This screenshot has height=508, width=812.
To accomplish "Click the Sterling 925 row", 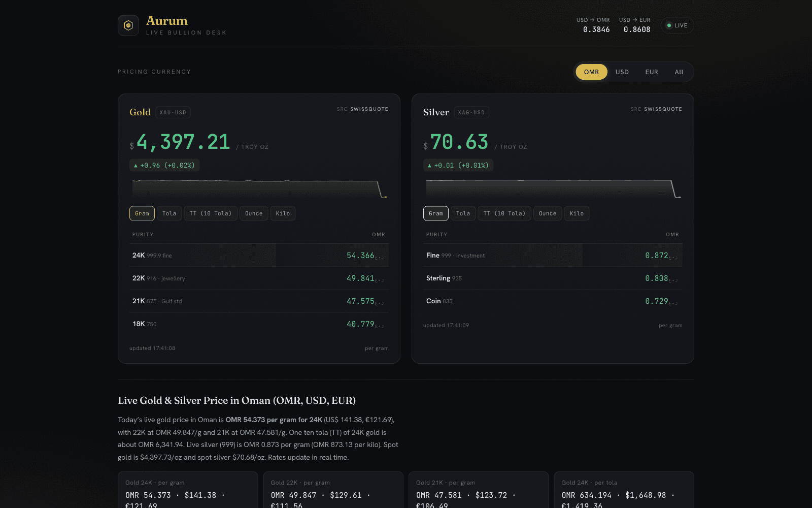I will point(553,278).
